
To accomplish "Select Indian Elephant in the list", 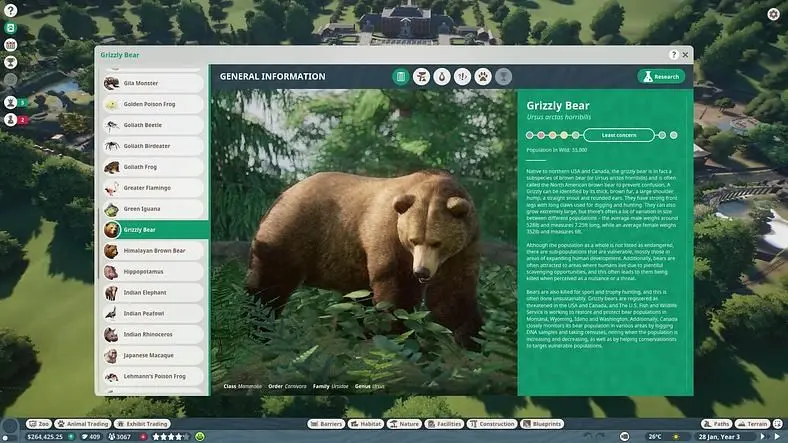I will pos(153,292).
